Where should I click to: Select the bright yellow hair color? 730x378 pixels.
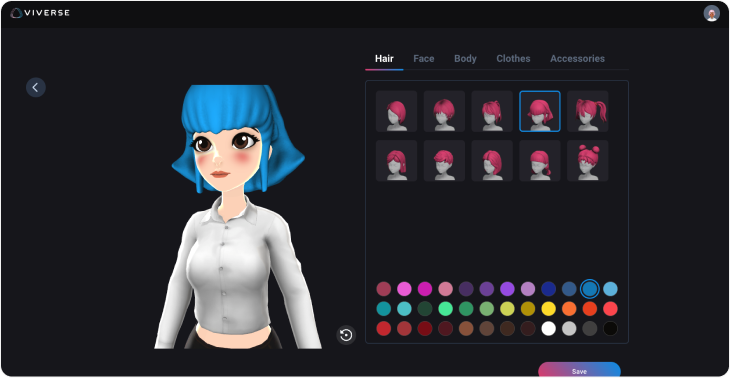[548, 309]
